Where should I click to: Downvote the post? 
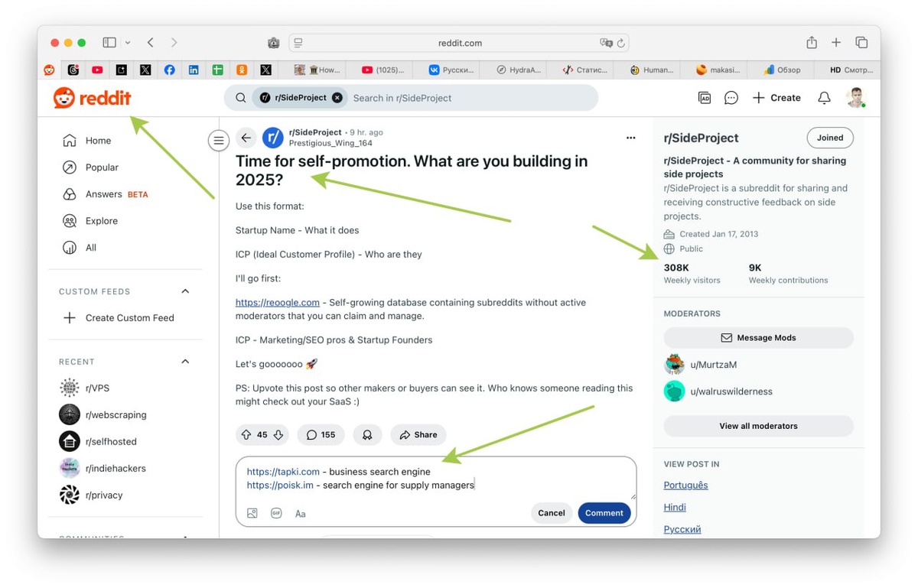coord(278,434)
